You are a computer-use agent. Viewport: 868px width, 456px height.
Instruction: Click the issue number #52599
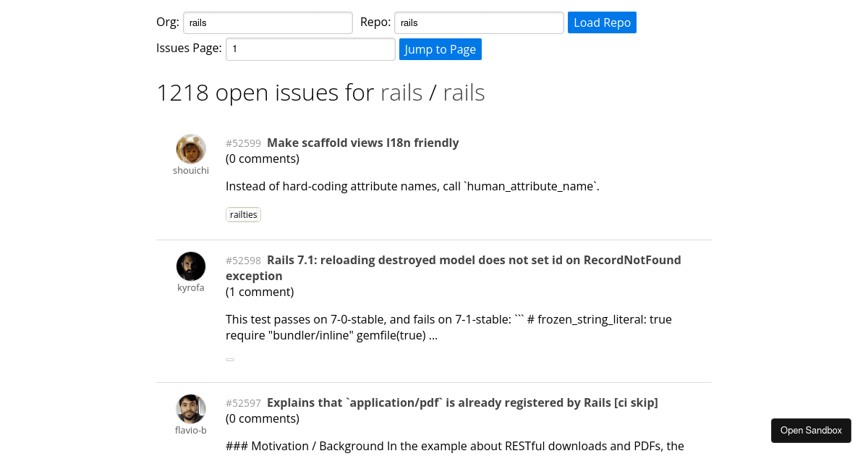[243, 143]
